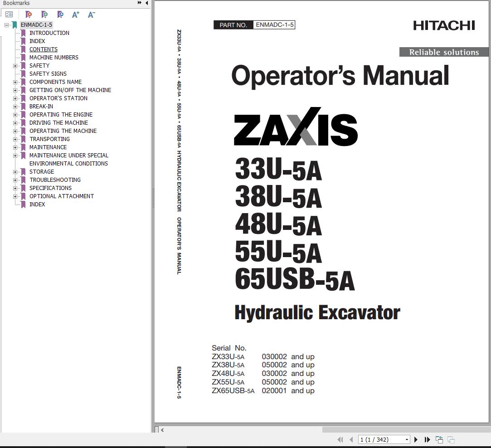Click the teal ENMADC-1-5 root bookmark icon
Screen dimensions: 491x448
point(15,25)
